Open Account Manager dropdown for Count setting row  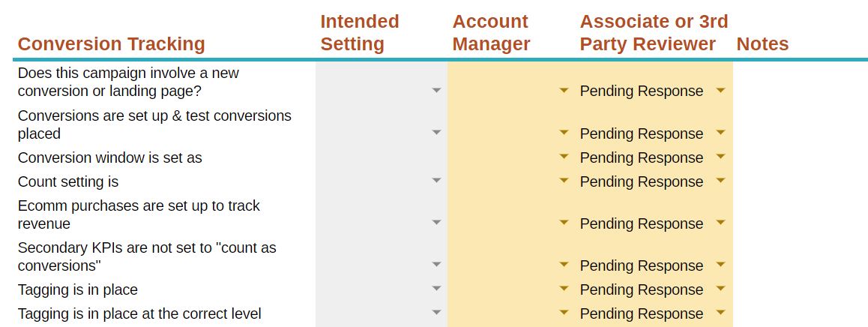click(564, 181)
